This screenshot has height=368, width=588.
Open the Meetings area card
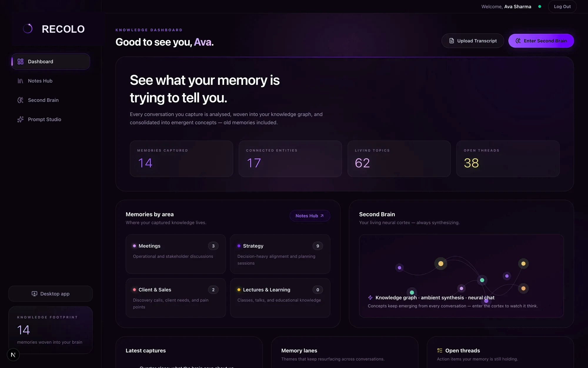tap(176, 254)
